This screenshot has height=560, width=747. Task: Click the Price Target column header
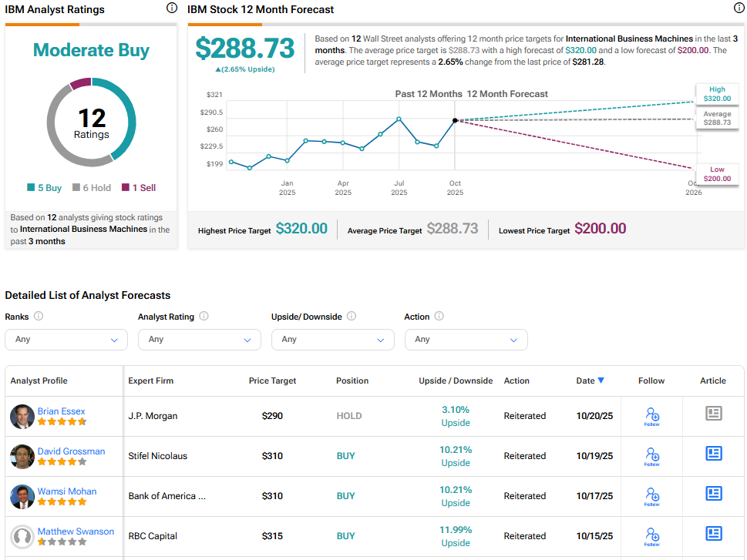(272, 381)
